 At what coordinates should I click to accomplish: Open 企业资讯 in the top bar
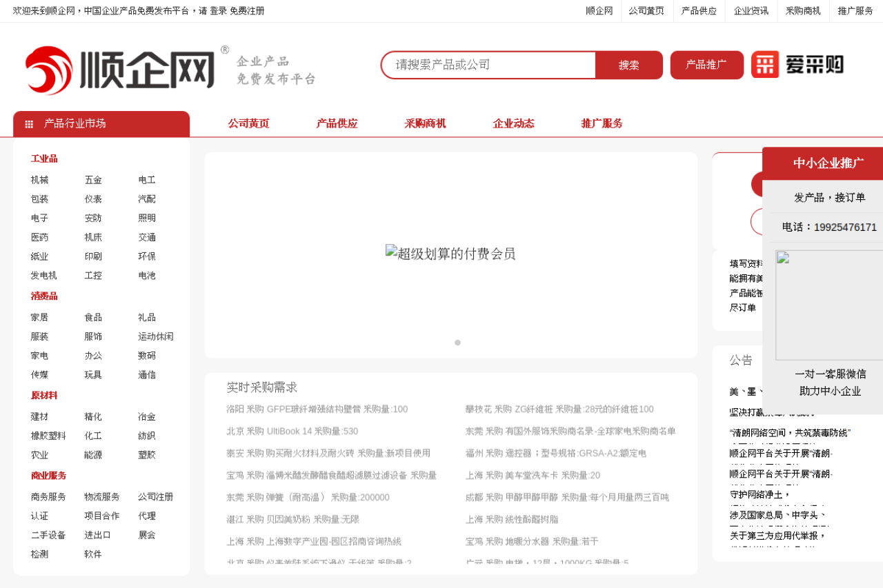[751, 11]
